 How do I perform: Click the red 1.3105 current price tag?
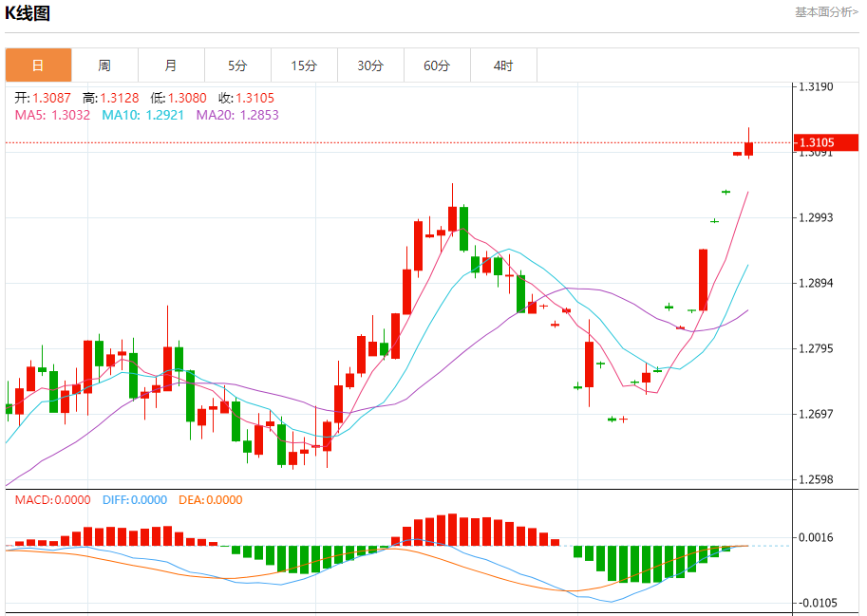[826, 143]
